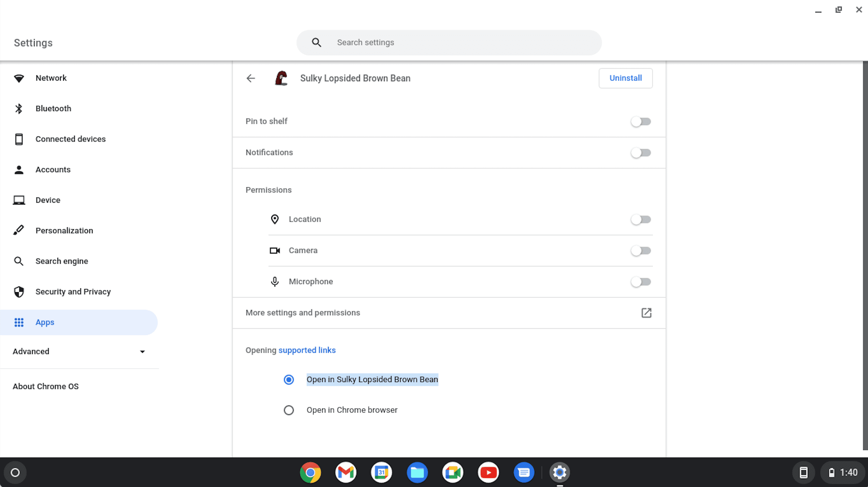Click the Network settings icon
The width and height of the screenshot is (868, 487).
tap(20, 78)
